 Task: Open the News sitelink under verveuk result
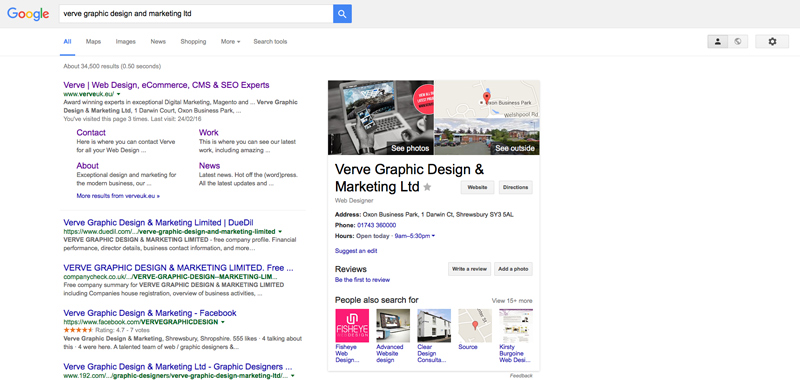click(210, 166)
